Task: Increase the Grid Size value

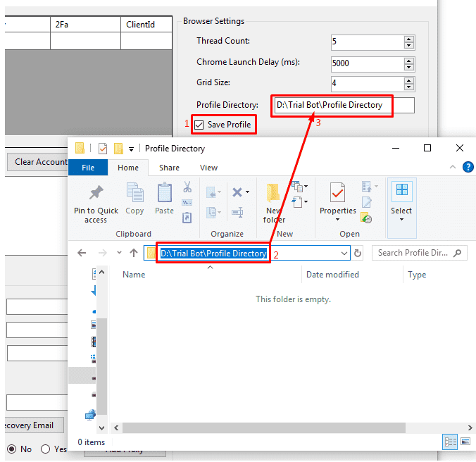Action: (409, 81)
